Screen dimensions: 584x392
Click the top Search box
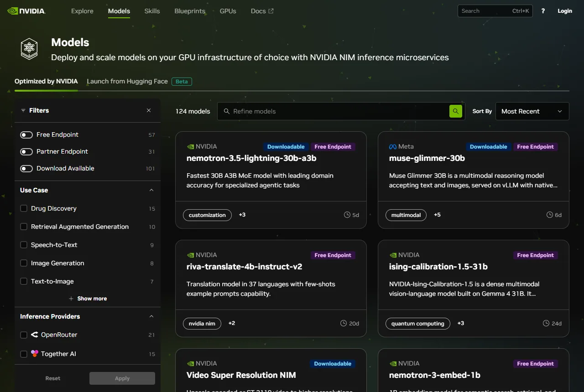[x=495, y=11]
